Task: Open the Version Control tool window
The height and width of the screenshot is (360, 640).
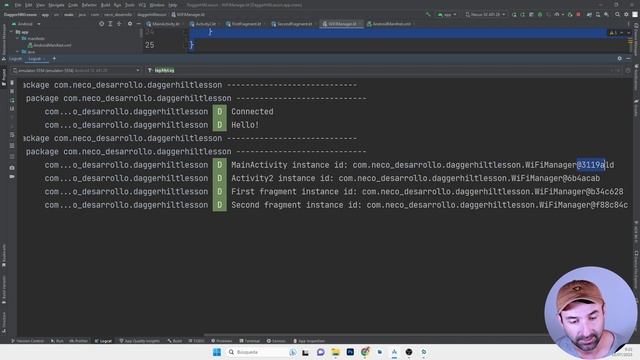Action: (28, 341)
